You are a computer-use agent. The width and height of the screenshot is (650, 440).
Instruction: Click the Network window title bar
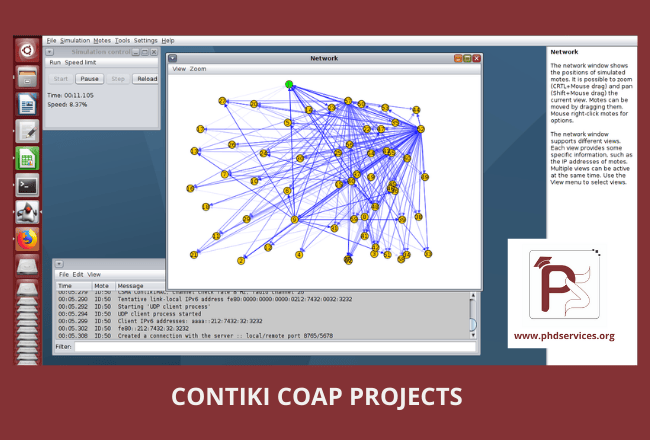(324, 58)
